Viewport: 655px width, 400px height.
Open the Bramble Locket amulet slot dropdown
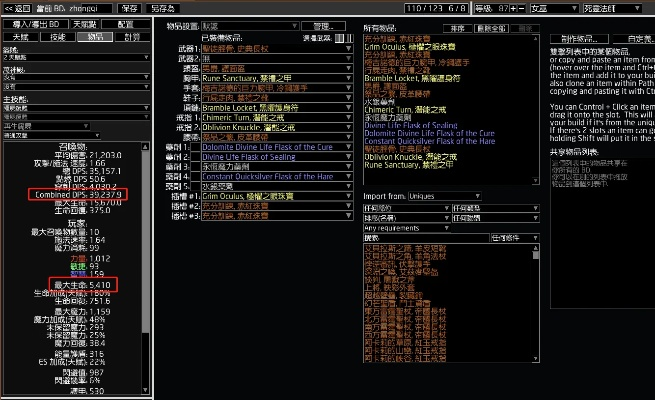pos(277,108)
